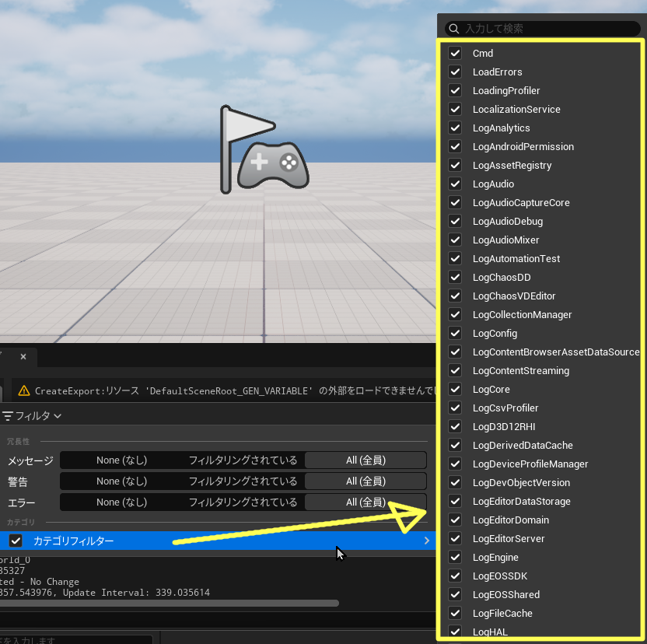Click the player start flag gamepad icon
Viewport: 647px width, 644px height.
tap(263, 150)
